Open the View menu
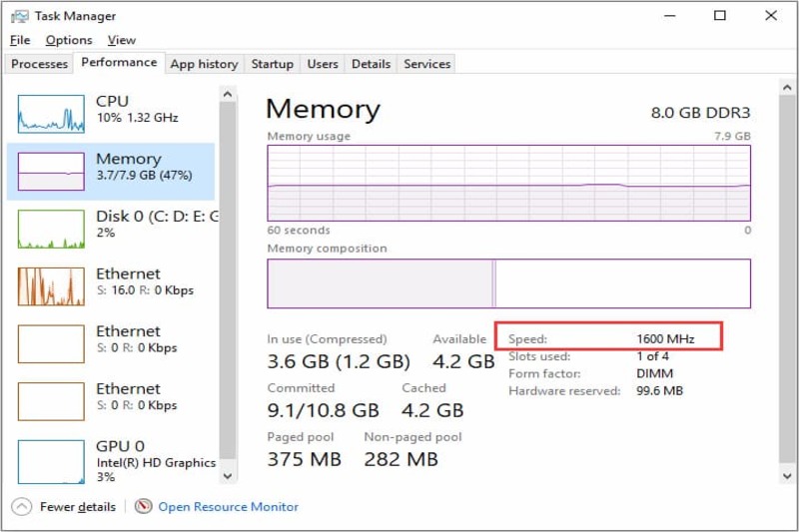The height and width of the screenshot is (532, 799). (x=122, y=40)
